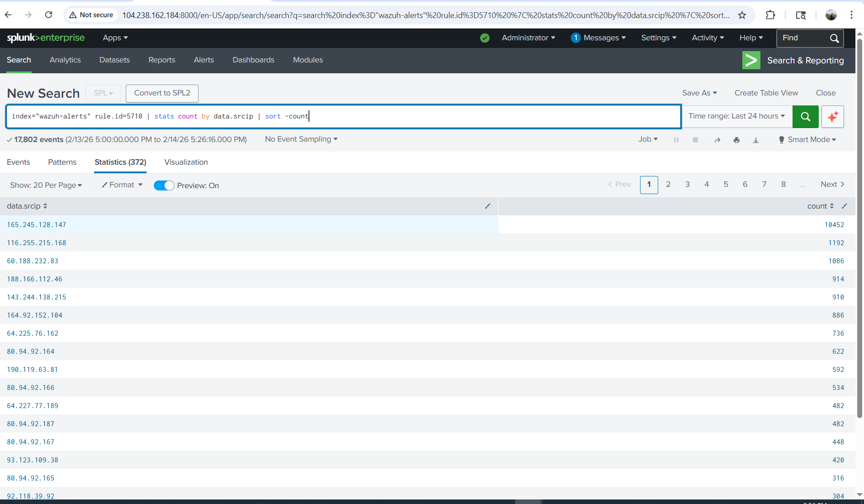This screenshot has width=864, height=504.
Task: Bookmark this page with star icon
Action: pyautogui.click(x=742, y=15)
